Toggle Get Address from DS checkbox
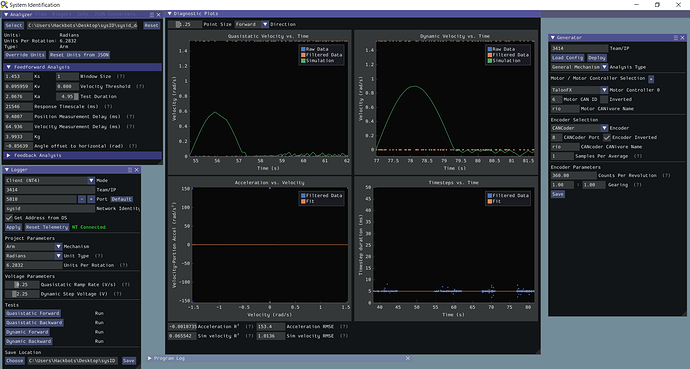Viewport: 690px width, 369px height. coord(9,218)
